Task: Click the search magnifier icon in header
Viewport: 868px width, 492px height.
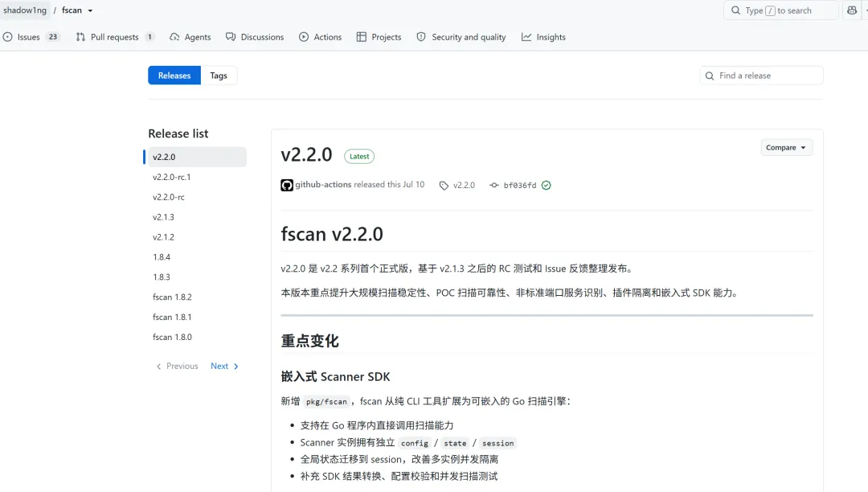Action: (735, 10)
